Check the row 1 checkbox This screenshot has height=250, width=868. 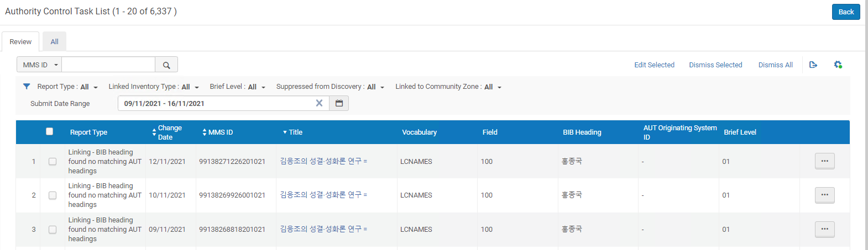coord(53,162)
